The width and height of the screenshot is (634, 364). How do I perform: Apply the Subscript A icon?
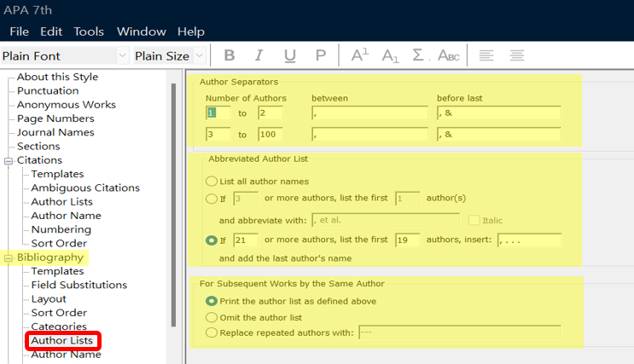click(390, 55)
